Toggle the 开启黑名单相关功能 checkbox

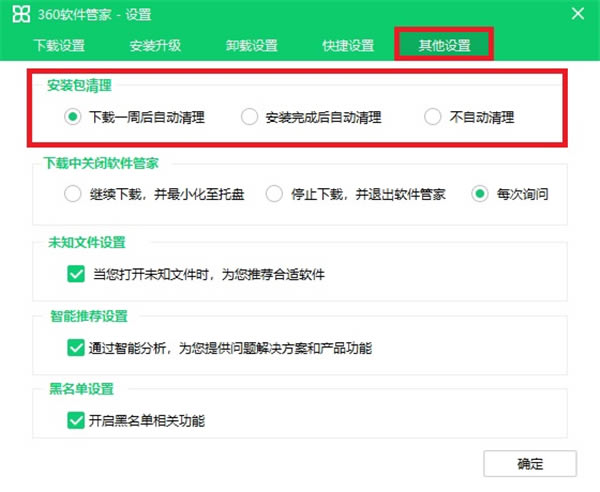click(75, 420)
